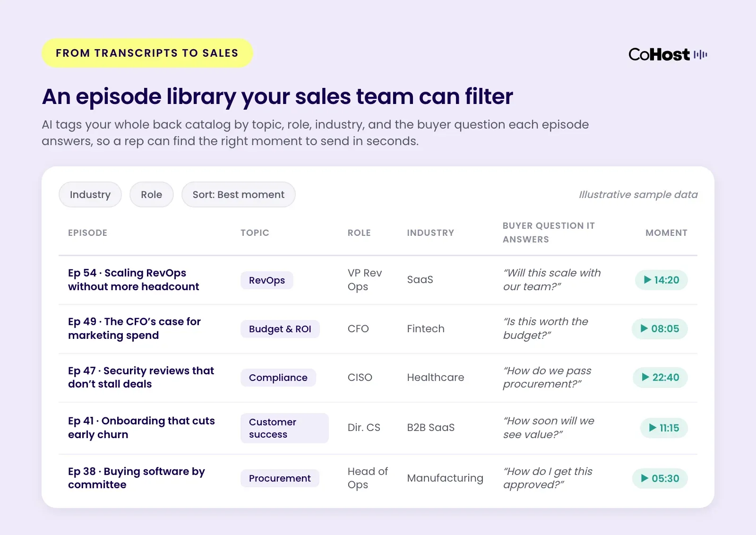Open Ep 49 The CFO's case episode
This screenshot has height=535, width=756.
click(135, 328)
